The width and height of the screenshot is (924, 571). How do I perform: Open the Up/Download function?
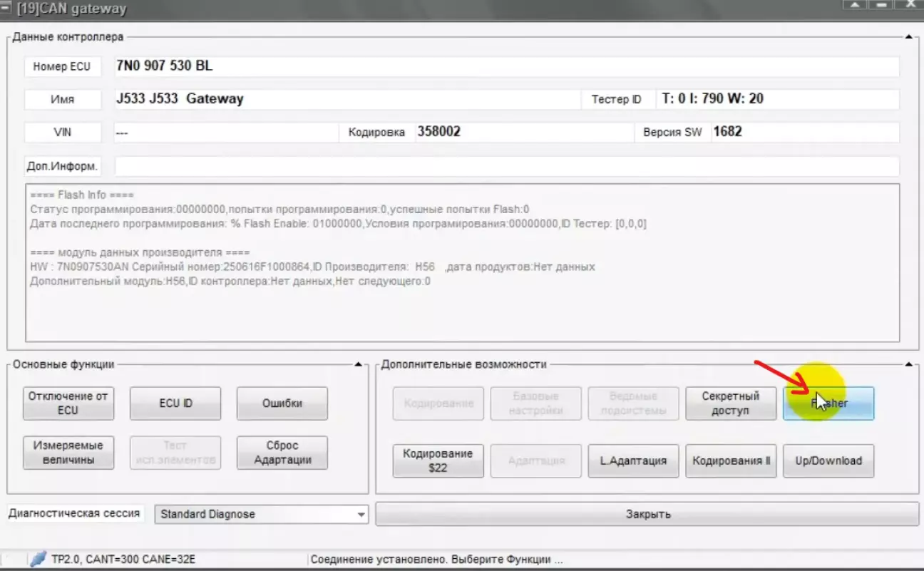pos(828,461)
